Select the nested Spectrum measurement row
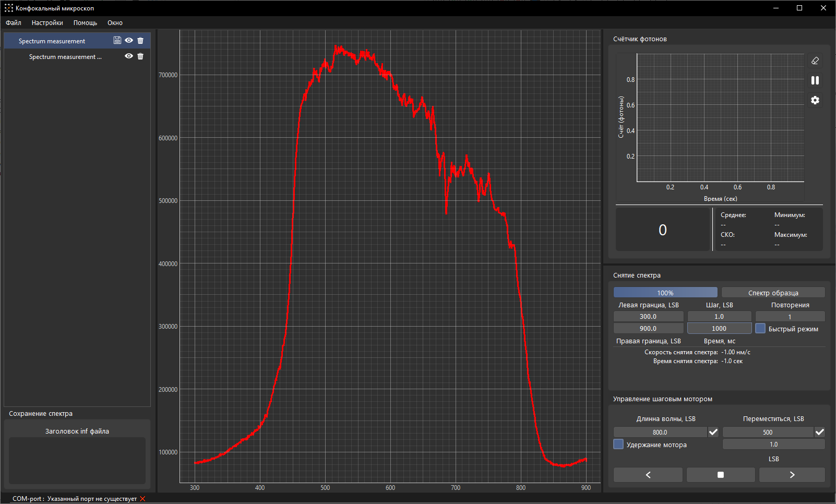The height and width of the screenshot is (504, 836). (77, 56)
